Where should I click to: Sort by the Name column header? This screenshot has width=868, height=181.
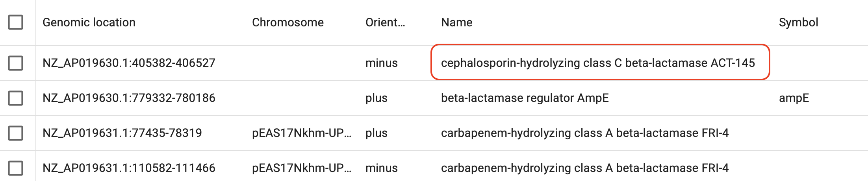[456, 22]
